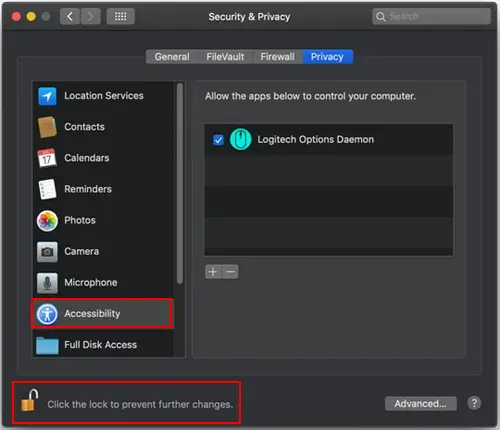
Task: Click the Microphone icon in sidebar
Action: coord(47,283)
